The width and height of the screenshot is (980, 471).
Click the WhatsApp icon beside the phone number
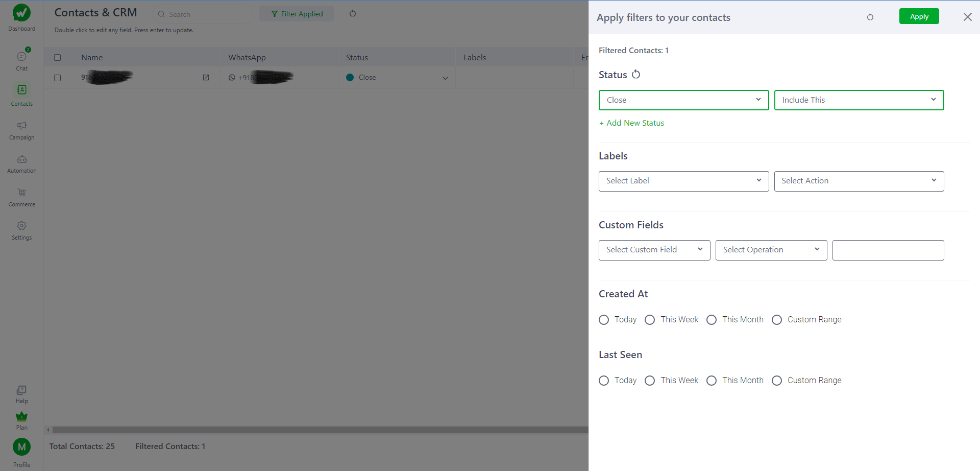(232, 77)
